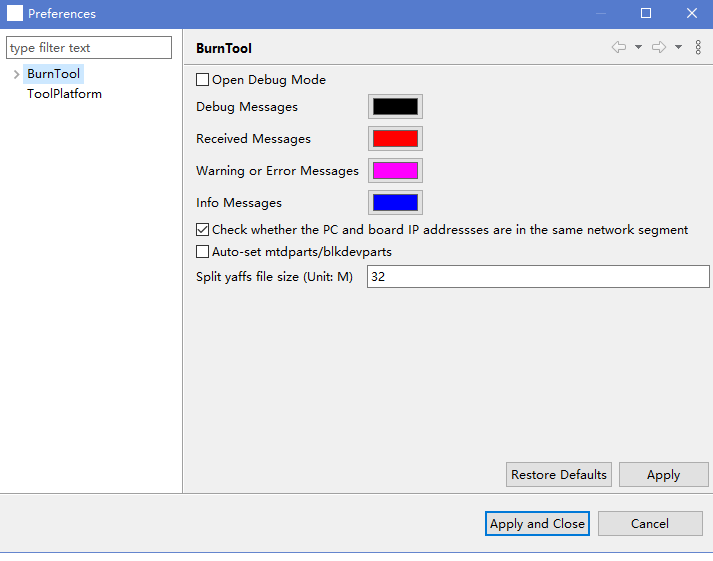
Task: Select ToolPlatform in the preferences tree
Action: click(64, 94)
